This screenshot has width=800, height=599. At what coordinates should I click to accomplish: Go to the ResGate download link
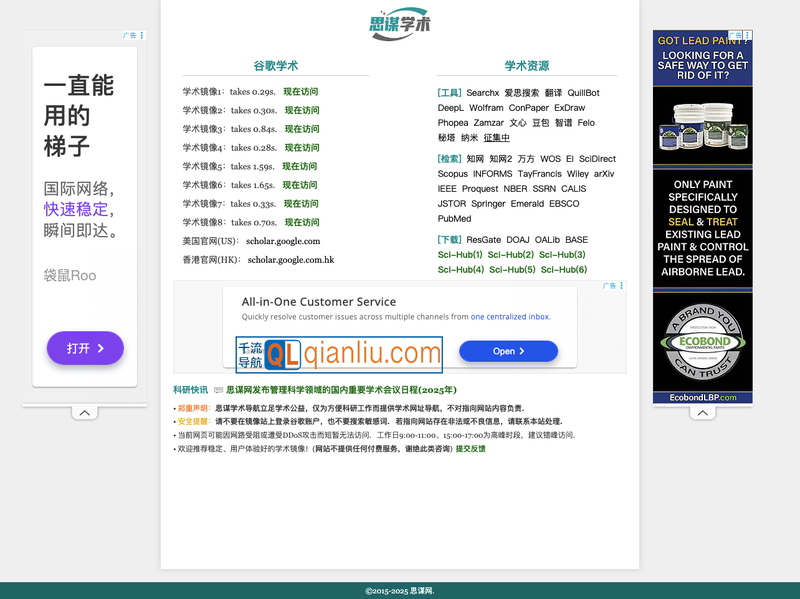point(483,240)
